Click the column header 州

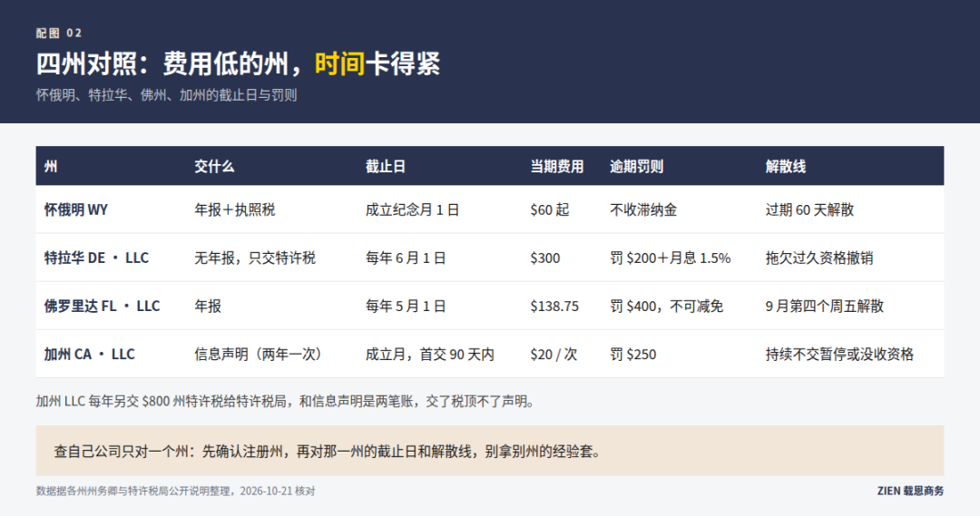(x=51, y=166)
